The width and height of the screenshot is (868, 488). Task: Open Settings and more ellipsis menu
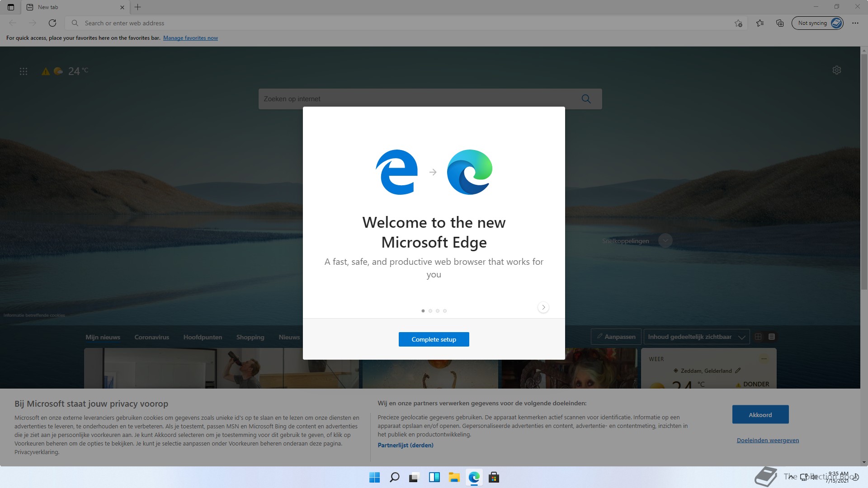coord(855,23)
